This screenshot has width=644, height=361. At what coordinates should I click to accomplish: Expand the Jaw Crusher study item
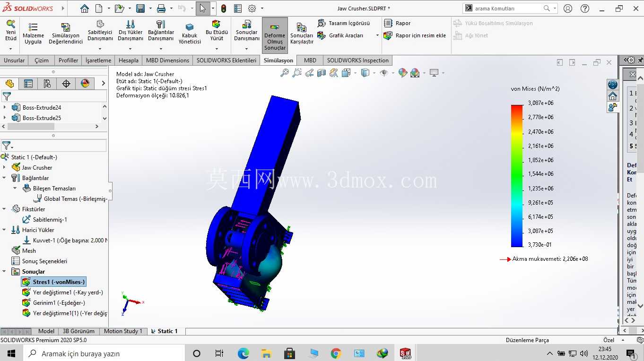pos(5,167)
